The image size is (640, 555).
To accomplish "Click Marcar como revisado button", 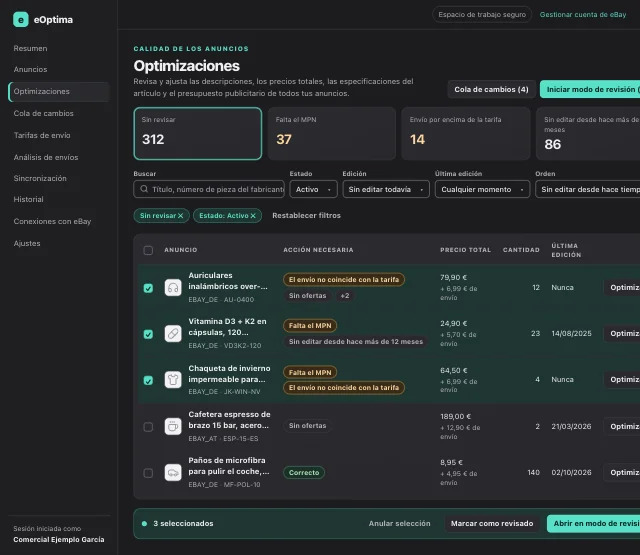I will pos(492,524).
